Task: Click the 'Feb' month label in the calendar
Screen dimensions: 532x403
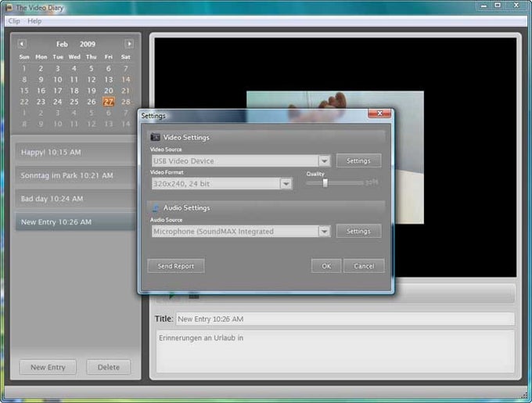Action: [62, 44]
